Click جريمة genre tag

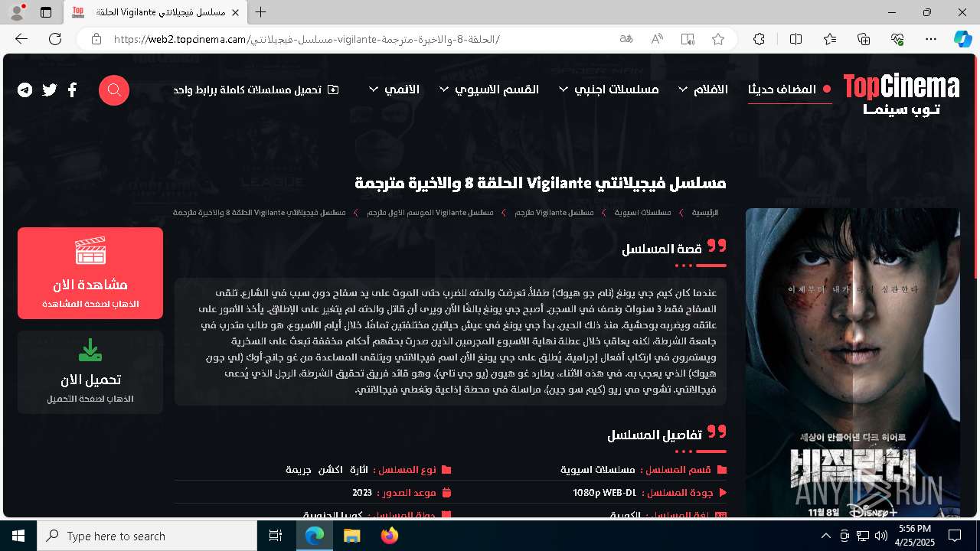[299, 470]
